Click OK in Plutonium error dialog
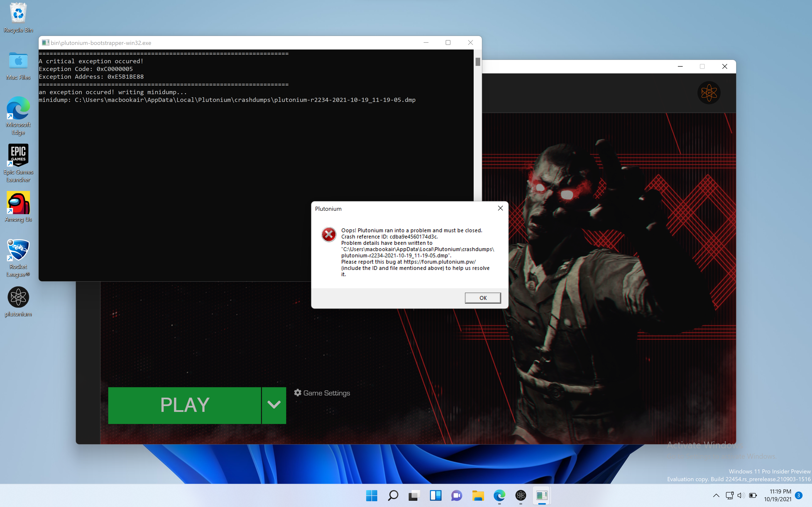812x507 pixels. tap(483, 298)
